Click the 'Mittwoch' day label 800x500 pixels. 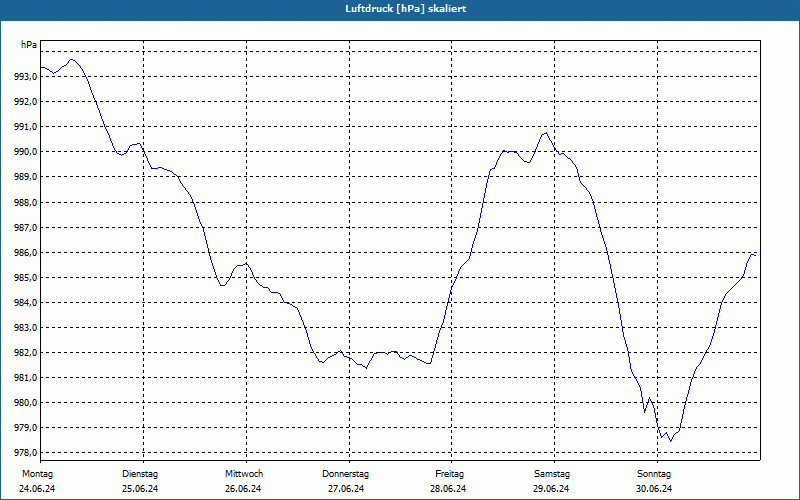pos(244,474)
